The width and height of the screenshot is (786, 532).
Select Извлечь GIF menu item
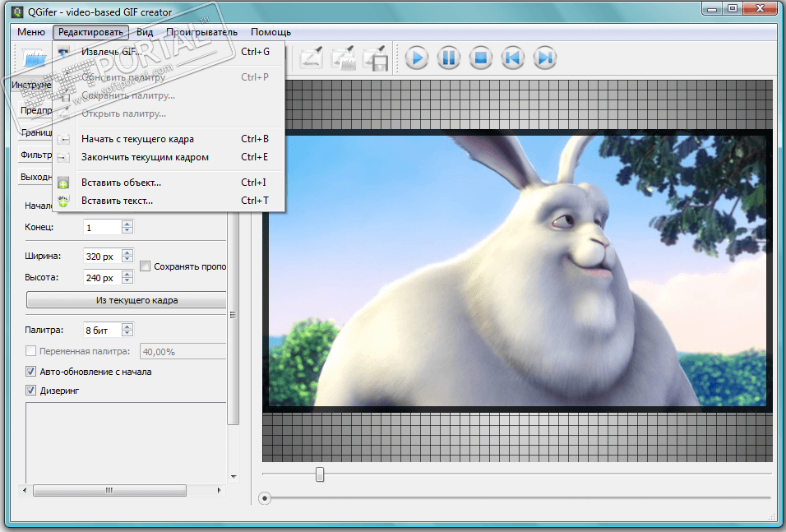(111, 52)
